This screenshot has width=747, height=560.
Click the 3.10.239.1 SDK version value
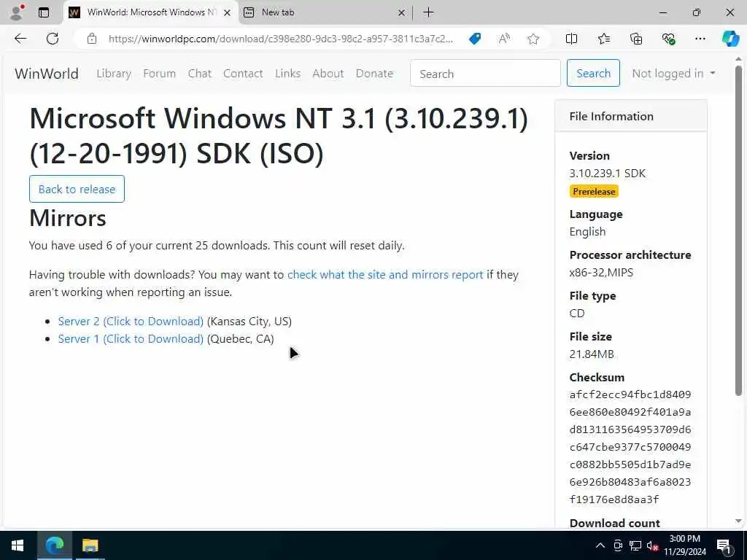(608, 174)
